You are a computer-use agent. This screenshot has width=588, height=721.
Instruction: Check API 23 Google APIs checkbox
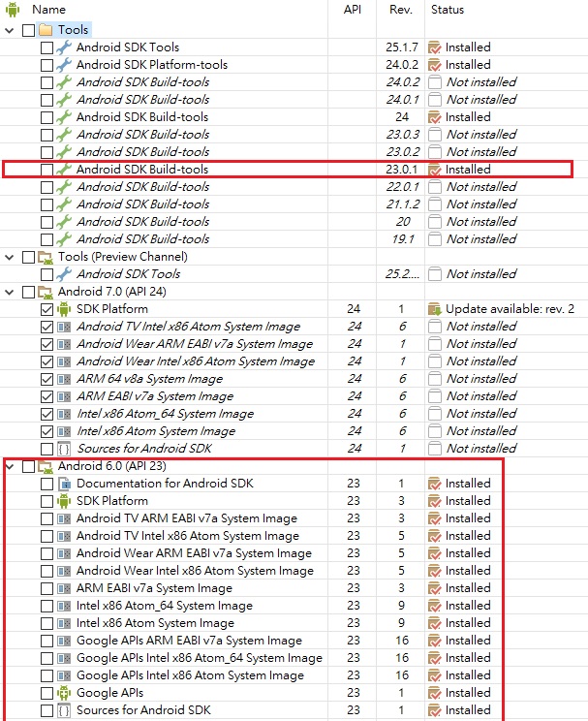pos(46,693)
